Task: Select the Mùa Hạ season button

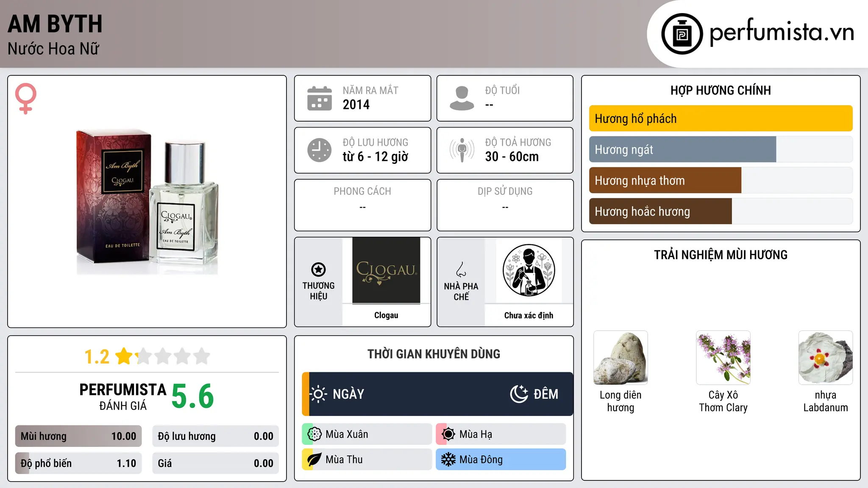Action: pyautogui.click(x=501, y=434)
